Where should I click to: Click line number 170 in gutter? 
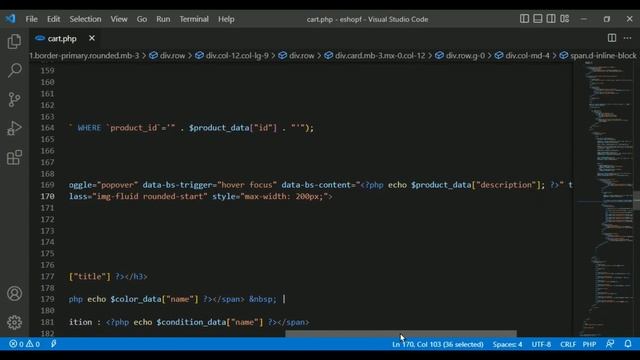pos(47,196)
